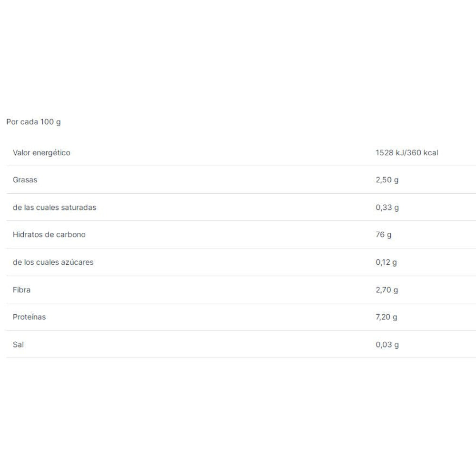
Task: Select the 'Hidratos de carbono' label
Action: [49, 235]
